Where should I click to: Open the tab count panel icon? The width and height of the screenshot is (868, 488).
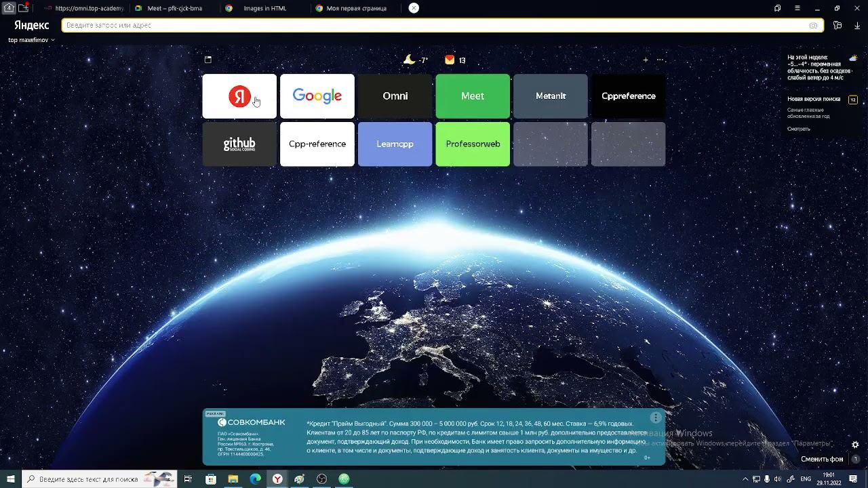click(x=9, y=8)
